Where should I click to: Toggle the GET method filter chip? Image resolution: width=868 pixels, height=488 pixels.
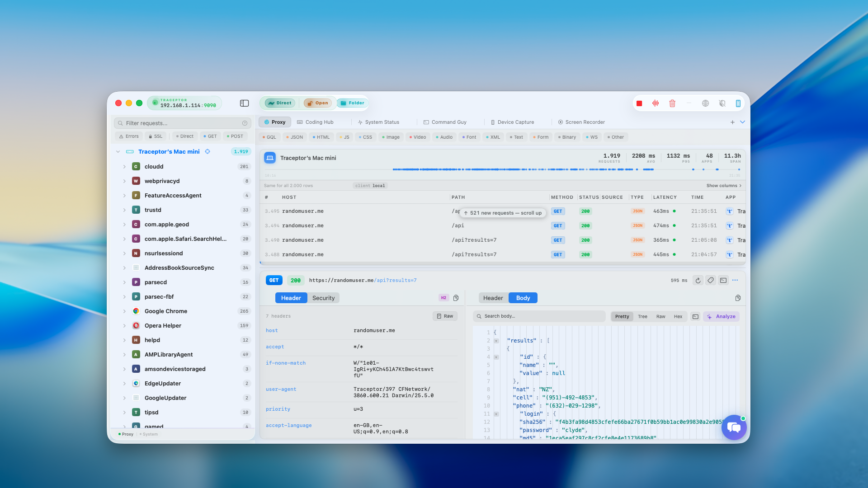tap(210, 136)
